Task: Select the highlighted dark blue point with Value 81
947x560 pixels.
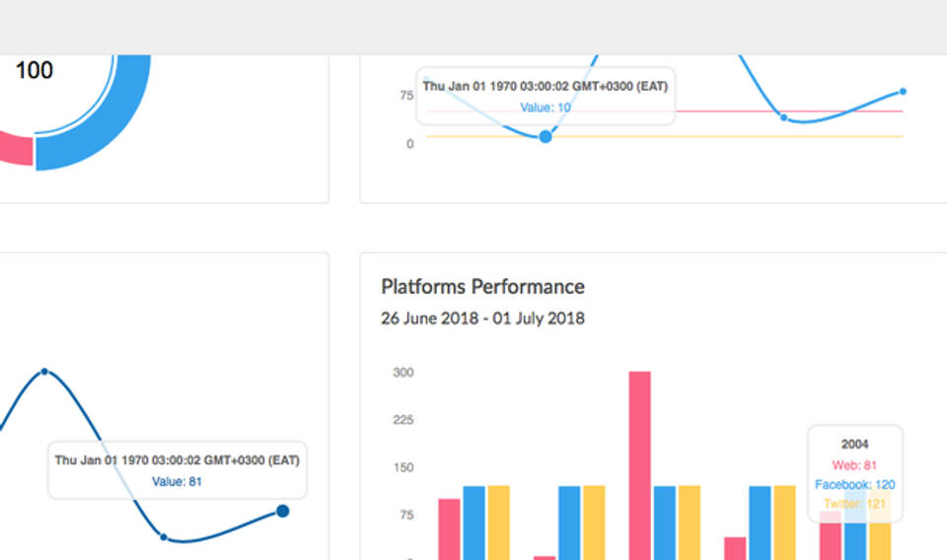Action: click(282, 511)
